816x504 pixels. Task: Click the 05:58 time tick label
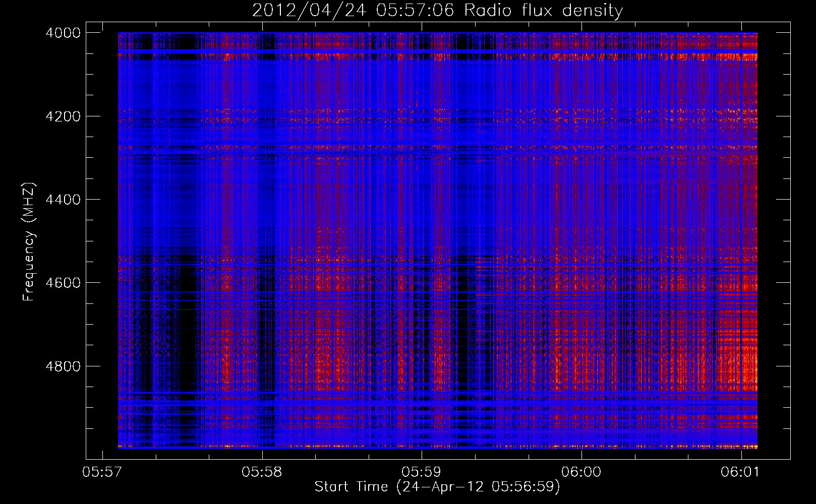point(262,472)
